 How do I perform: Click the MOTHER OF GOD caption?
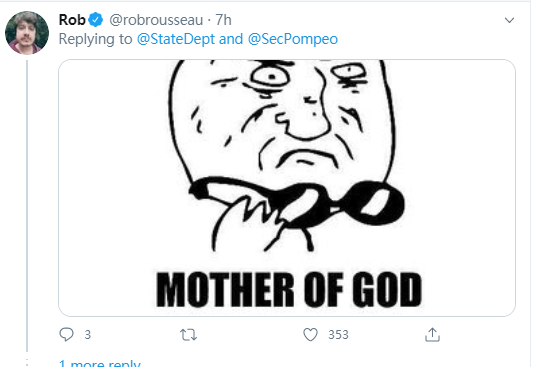[x=289, y=290]
